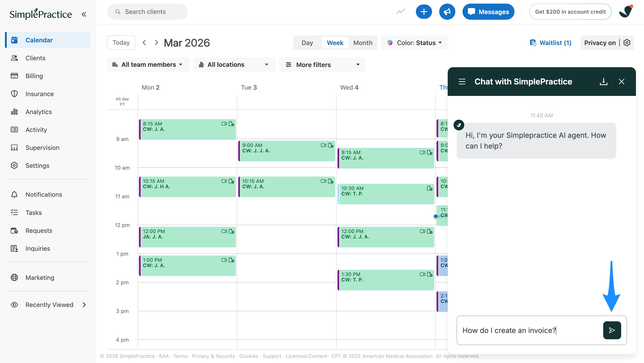This screenshot has width=644, height=363.
Task: Open More filters dropdown
Action: pyautogui.click(x=322, y=65)
